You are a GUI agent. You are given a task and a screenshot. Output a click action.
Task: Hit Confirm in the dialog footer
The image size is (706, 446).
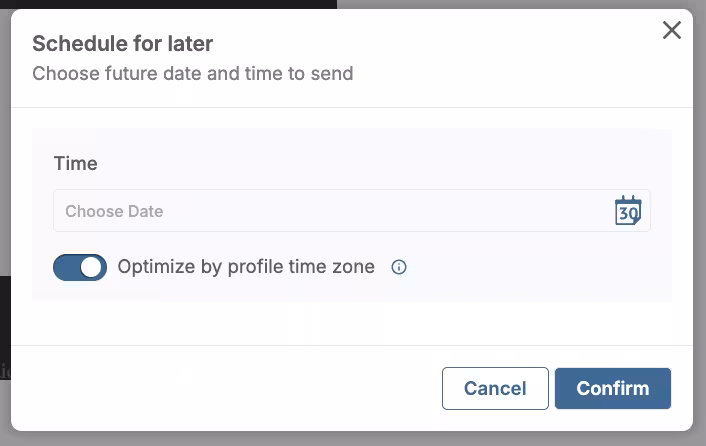point(612,388)
